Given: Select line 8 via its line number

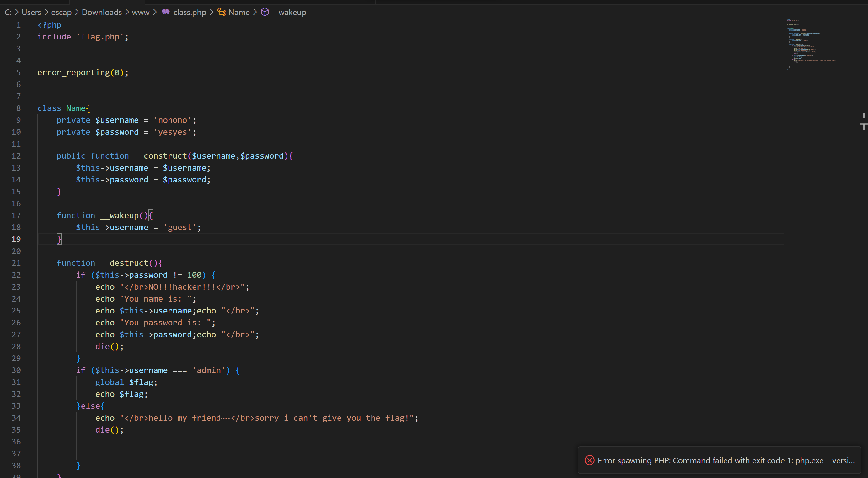Looking at the screenshot, I should coord(18,108).
